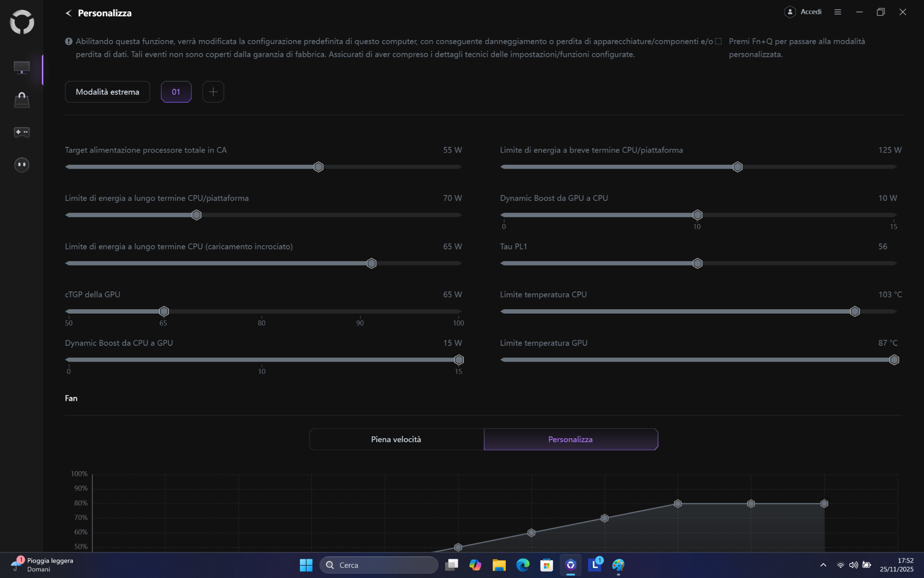Open the gamepad gaming sidebar icon

pos(22,132)
